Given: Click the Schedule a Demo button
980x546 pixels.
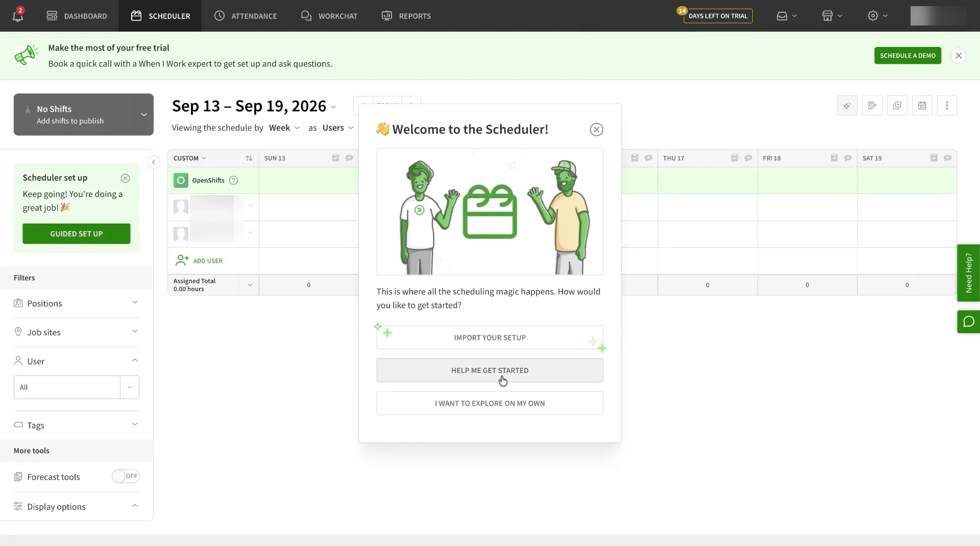Looking at the screenshot, I should [x=908, y=56].
